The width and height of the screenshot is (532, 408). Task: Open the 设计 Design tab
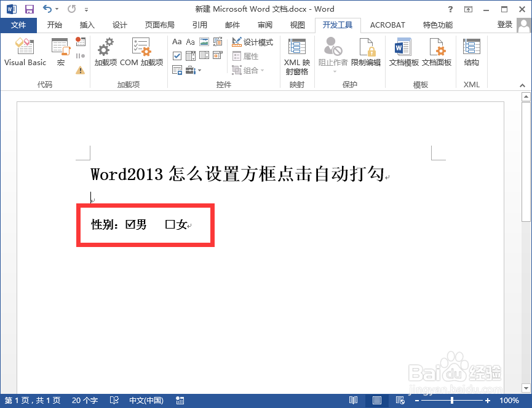coord(119,25)
